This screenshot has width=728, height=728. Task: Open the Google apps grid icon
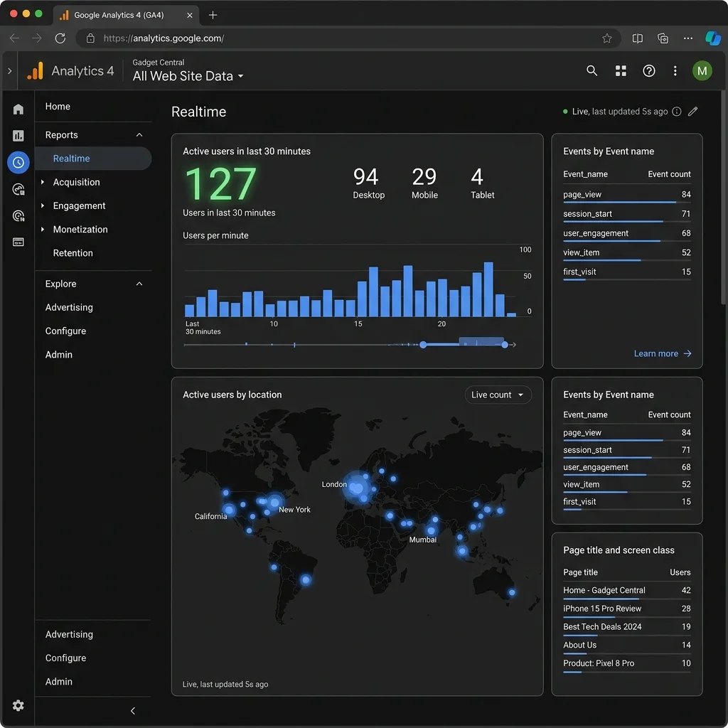click(621, 70)
